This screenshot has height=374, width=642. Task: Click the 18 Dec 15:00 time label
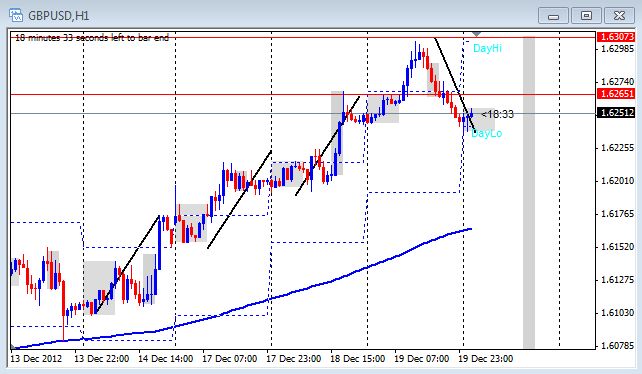(x=357, y=359)
